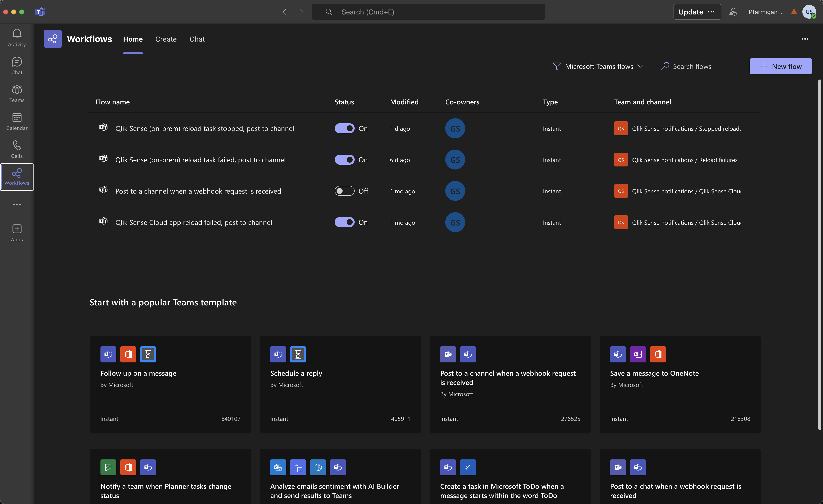Click the AI Builder brain icon on Analyze emails card

click(x=318, y=467)
